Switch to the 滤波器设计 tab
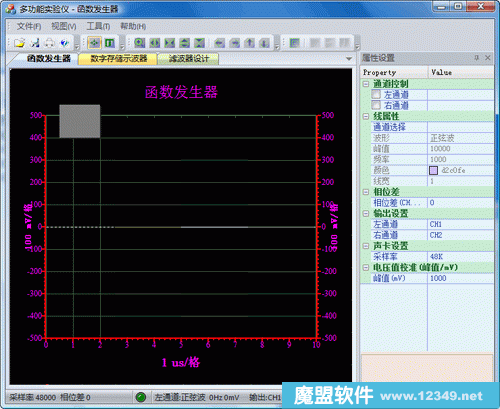The width and height of the screenshot is (500, 409). (189, 59)
